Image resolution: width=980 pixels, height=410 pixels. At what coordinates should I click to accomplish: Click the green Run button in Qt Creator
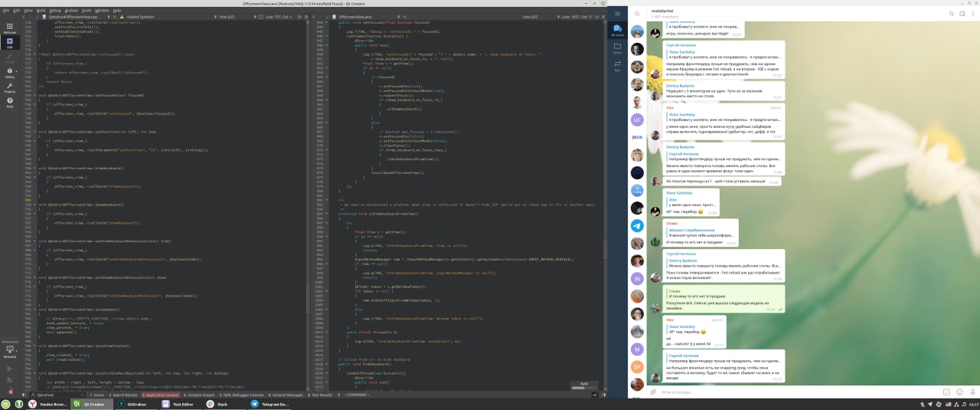tap(9, 368)
